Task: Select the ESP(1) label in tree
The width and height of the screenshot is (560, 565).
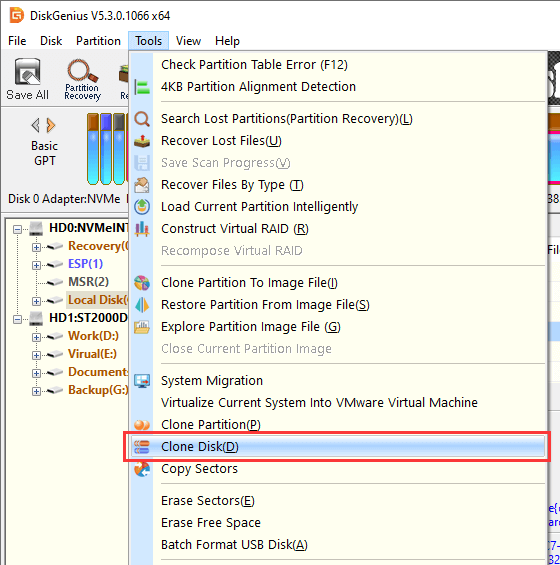Action: (85, 264)
